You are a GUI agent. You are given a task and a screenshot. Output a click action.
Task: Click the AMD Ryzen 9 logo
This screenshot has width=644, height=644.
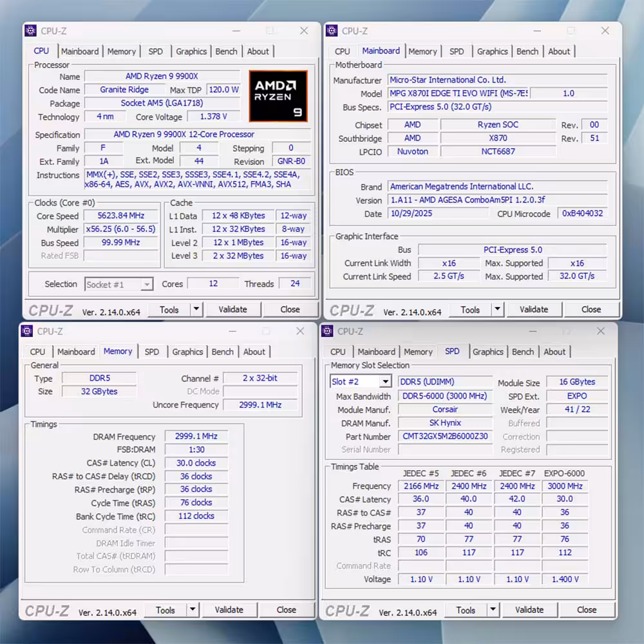coord(278,95)
